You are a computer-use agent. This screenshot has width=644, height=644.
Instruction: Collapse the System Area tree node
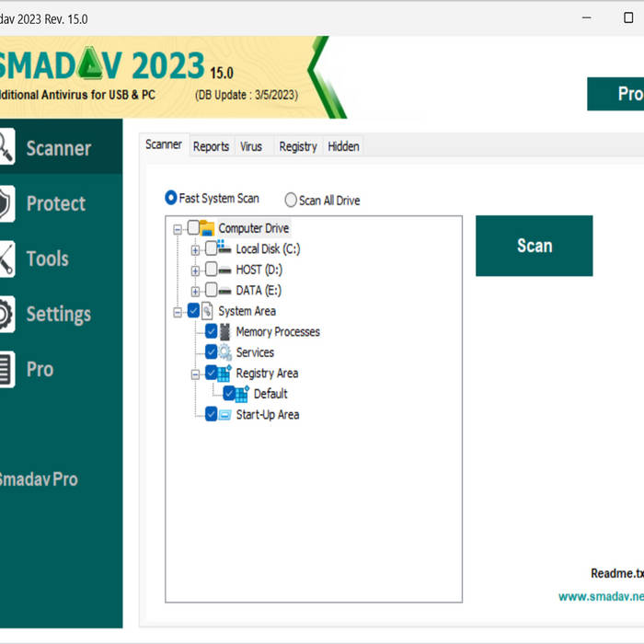[x=178, y=312]
